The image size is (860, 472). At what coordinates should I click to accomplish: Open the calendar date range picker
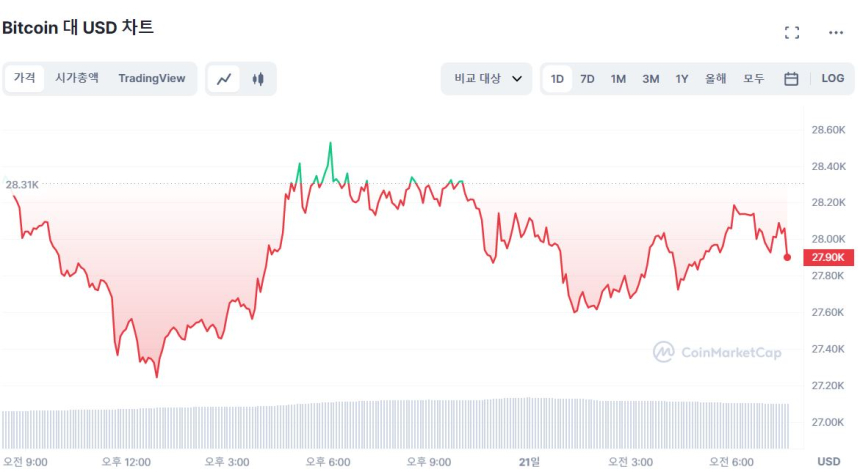click(791, 79)
